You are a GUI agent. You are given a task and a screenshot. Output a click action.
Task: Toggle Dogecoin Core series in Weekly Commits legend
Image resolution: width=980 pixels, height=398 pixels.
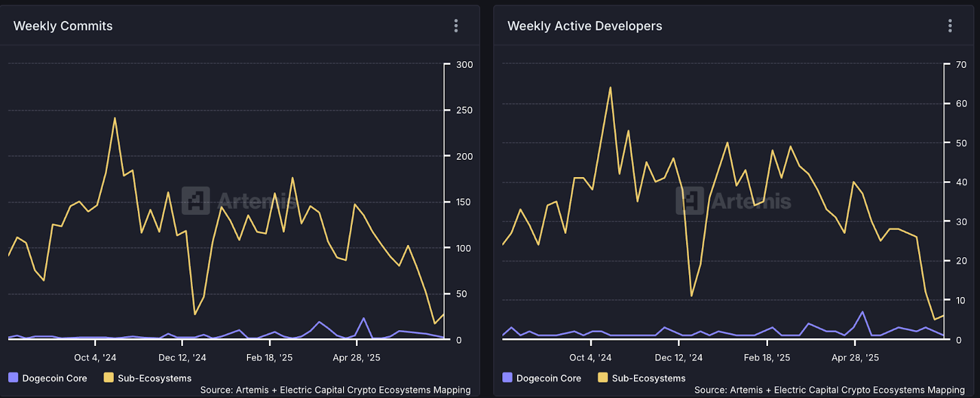click(x=48, y=378)
